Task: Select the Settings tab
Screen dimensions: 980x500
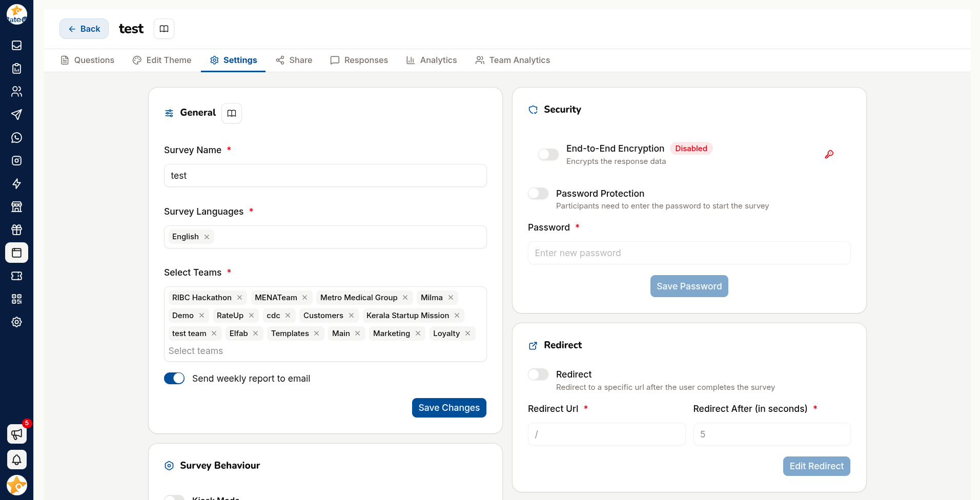Action: pos(233,60)
